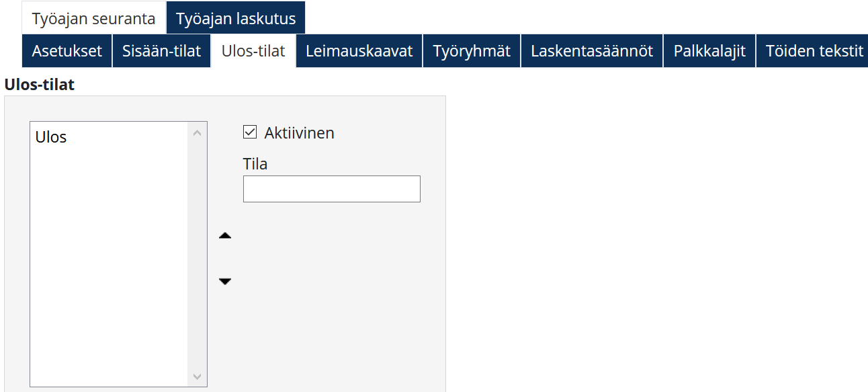Open the Sisään-tilat tab
The height and width of the screenshot is (392, 868).
[x=161, y=51]
